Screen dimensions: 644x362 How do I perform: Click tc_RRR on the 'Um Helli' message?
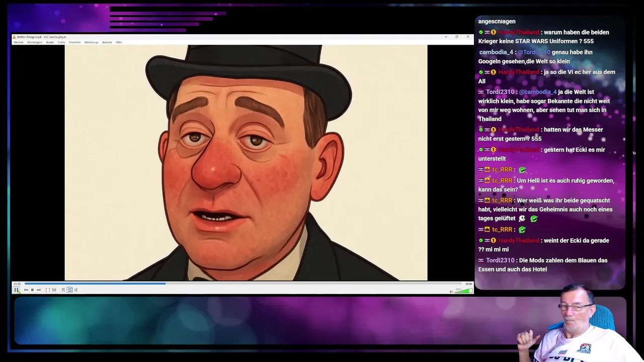point(502,180)
